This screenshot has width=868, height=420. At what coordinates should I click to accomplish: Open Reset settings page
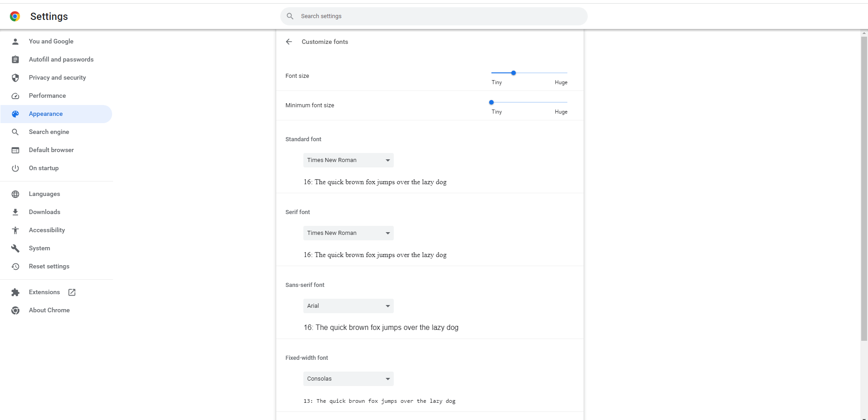coord(57,266)
